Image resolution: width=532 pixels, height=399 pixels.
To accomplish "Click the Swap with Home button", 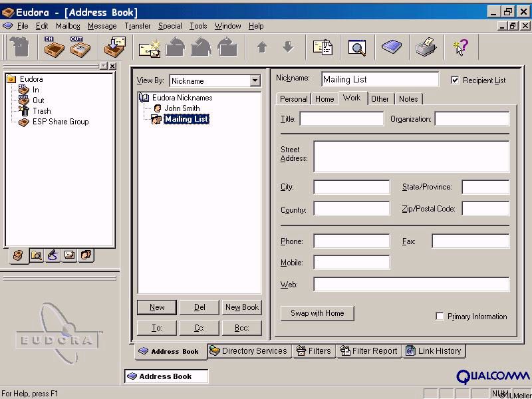I will tap(317, 313).
